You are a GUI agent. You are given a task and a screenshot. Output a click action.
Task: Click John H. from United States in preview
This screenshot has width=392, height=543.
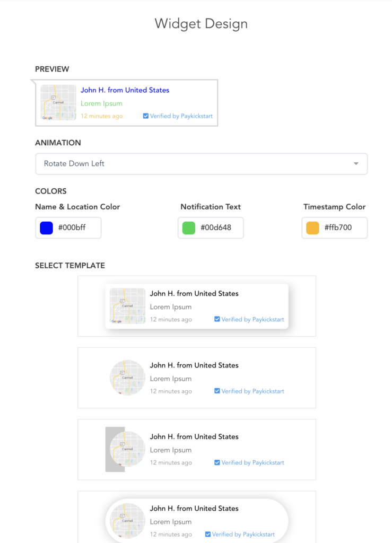pyautogui.click(x=125, y=90)
